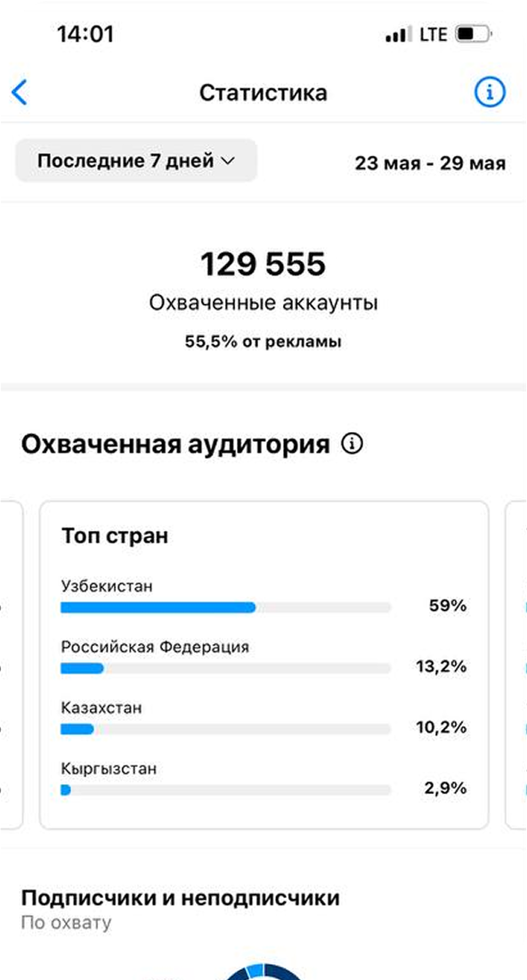Open the Топ стран card heading
This screenshot has width=527, height=980.
click(115, 535)
